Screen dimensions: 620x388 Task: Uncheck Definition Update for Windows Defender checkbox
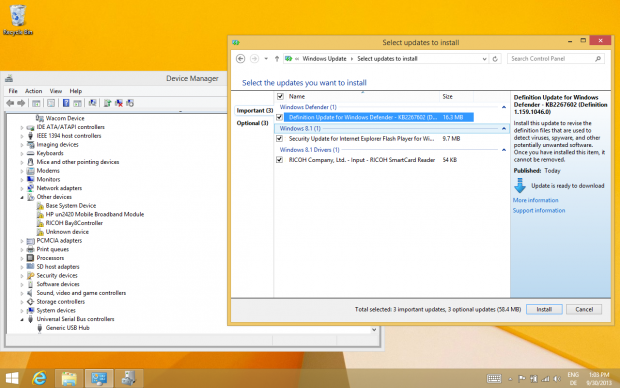[280, 117]
